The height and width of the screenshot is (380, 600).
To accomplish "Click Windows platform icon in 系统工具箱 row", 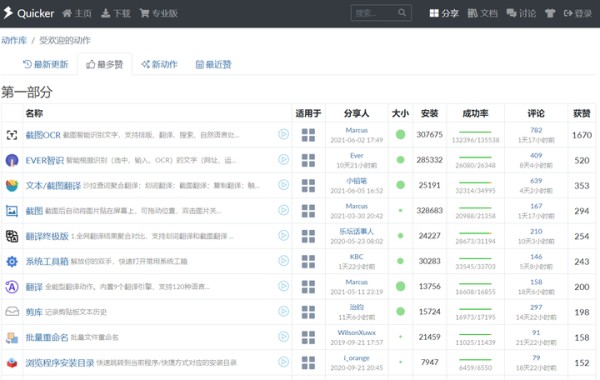I will pos(308,261).
